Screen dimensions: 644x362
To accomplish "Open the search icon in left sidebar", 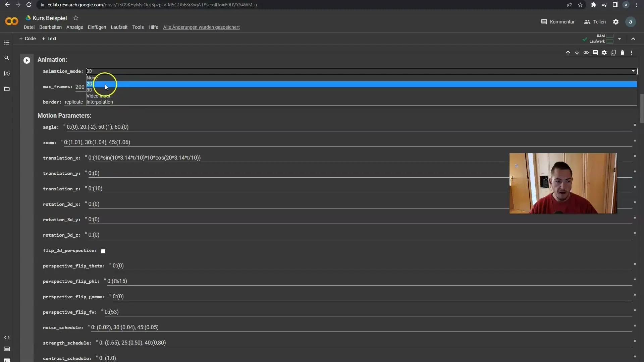I will pos(7,58).
